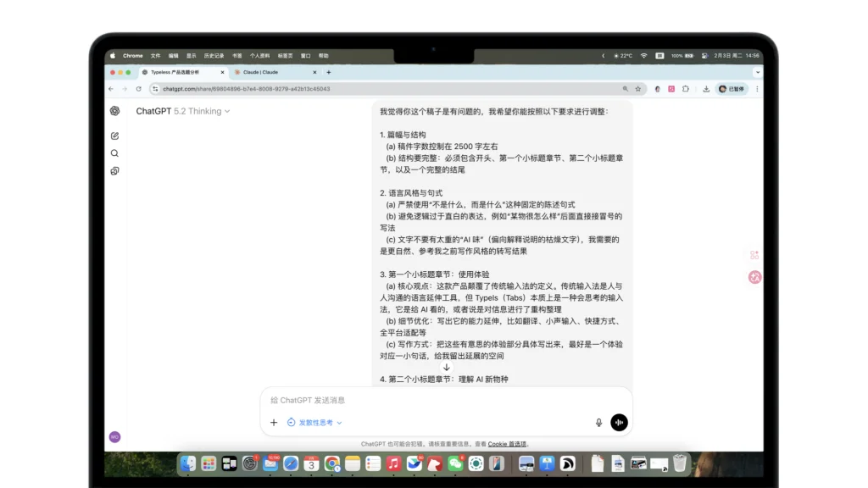Select the dictation microphone icon
This screenshot has width=868, height=488.
[598, 422]
